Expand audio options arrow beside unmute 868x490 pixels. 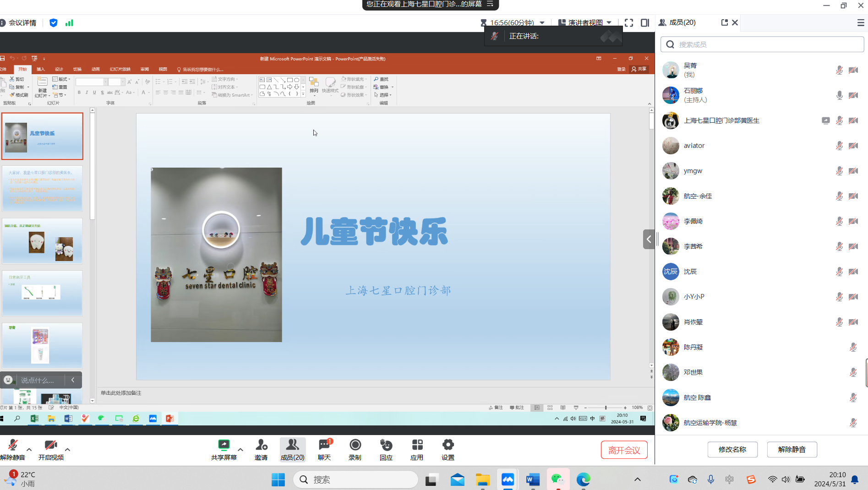point(29,449)
